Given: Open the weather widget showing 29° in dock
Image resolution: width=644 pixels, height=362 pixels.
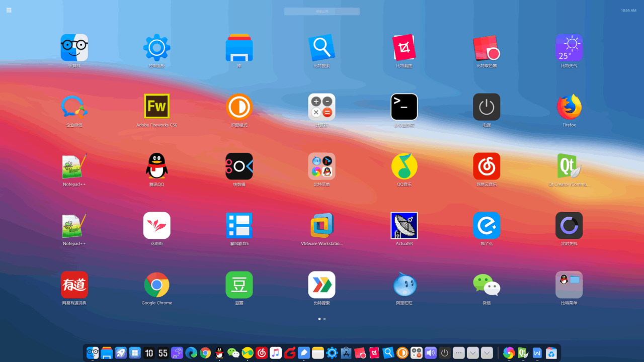Looking at the screenshot, I should (x=177, y=353).
